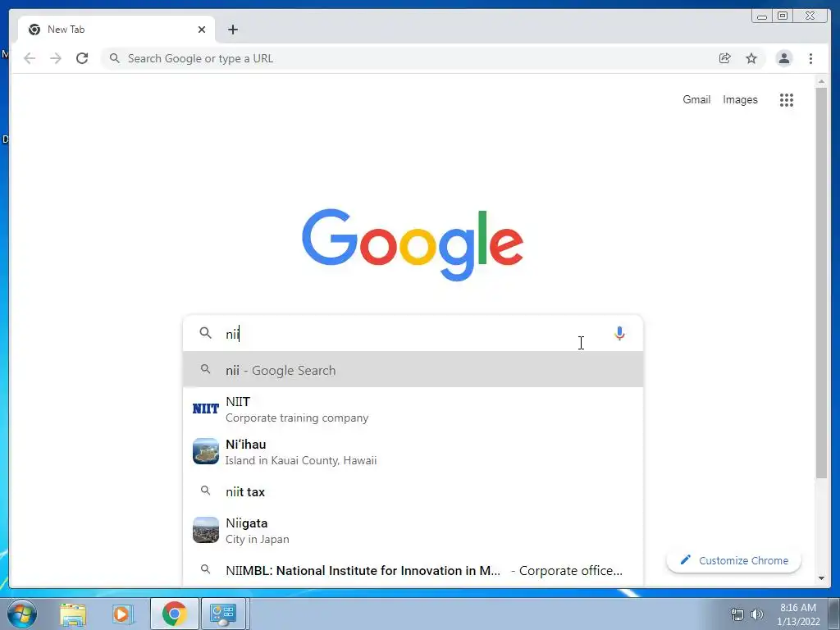The width and height of the screenshot is (840, 630).
Task: Launch Windows Media Player from taskbar
Action: pos(123,614)
